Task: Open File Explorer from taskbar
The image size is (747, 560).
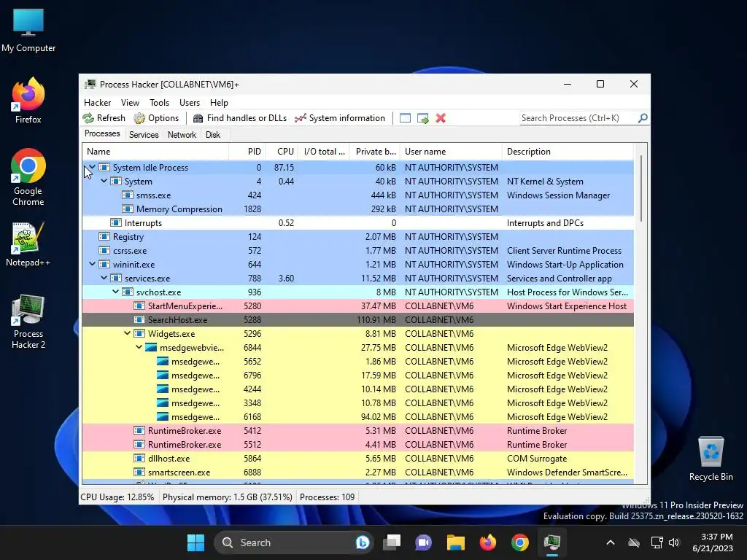Action: click(456, 542)
